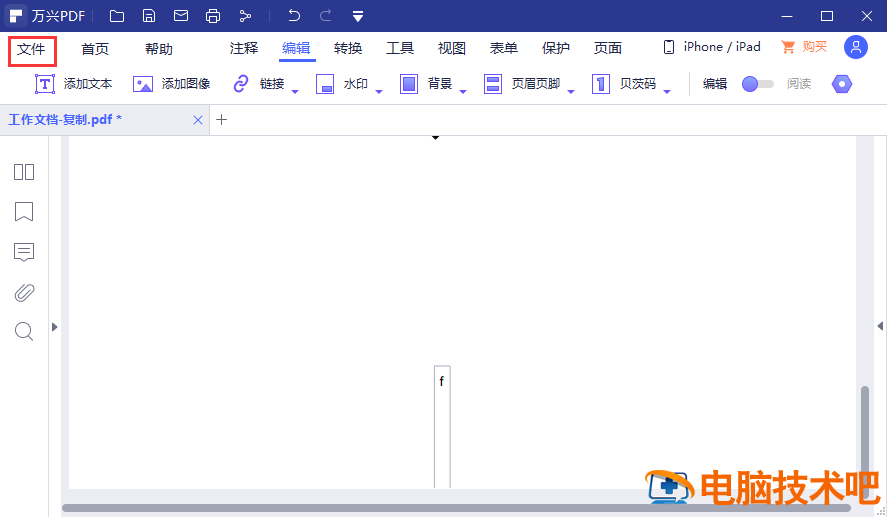The height and width of the screenshot is (517, 887).
Task: Open the page thumbnails panel icon
Action: (24, 172)
